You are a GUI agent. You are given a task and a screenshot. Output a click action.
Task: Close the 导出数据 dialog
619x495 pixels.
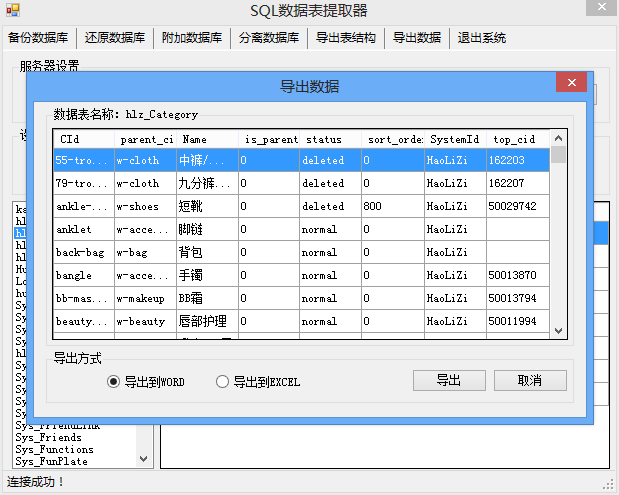(571, 82)
